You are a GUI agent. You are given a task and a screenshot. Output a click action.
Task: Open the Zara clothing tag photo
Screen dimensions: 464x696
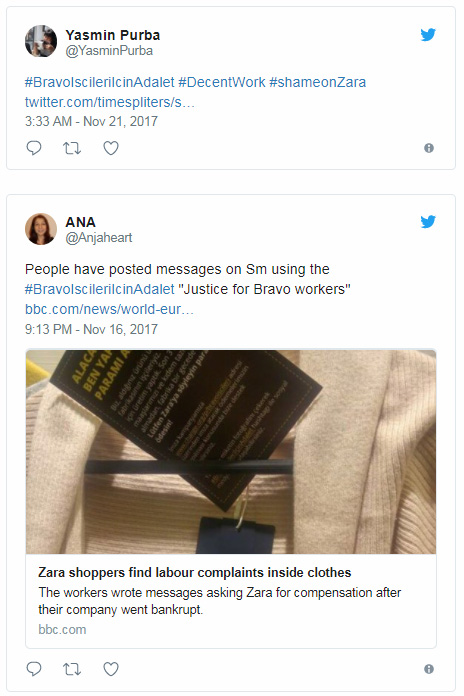(x=231, y=452)
